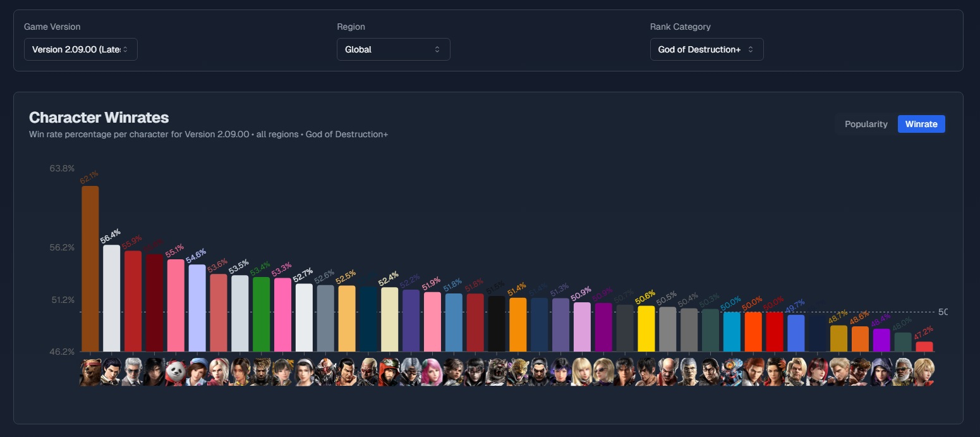Click Zafina's purple hooded portrait
Screen dimensions: 980x437
(881, 372)
